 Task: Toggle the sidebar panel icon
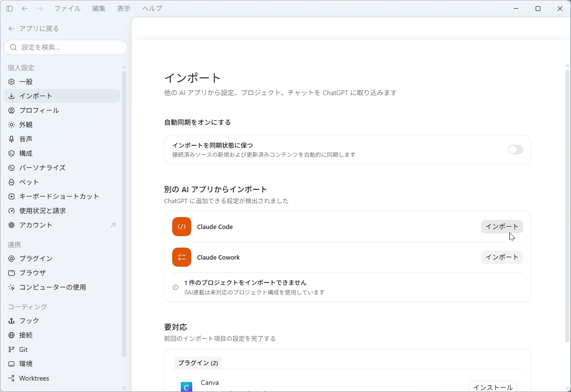coord(10,9)
